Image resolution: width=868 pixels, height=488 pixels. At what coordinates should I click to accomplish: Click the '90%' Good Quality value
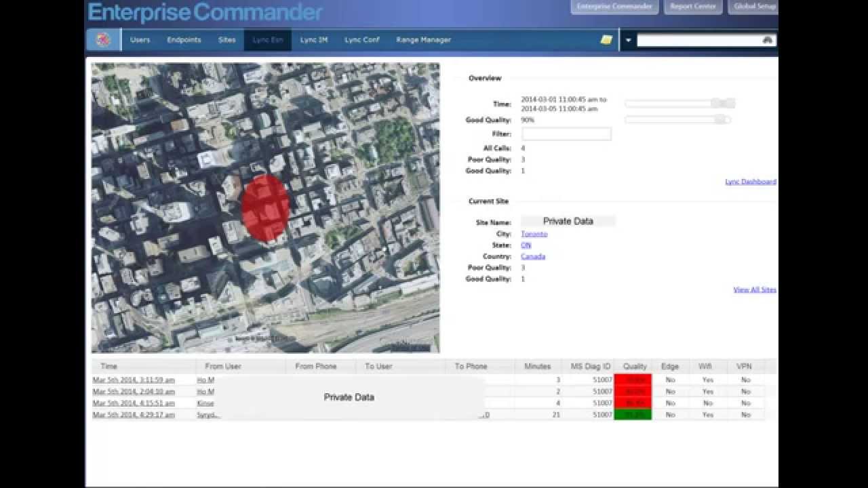click(x=528, y=120)
